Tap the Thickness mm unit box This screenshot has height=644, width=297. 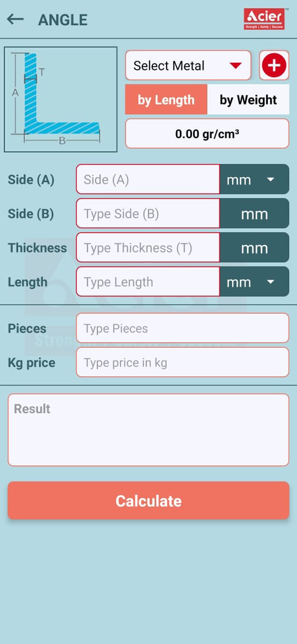coord(254,248)
